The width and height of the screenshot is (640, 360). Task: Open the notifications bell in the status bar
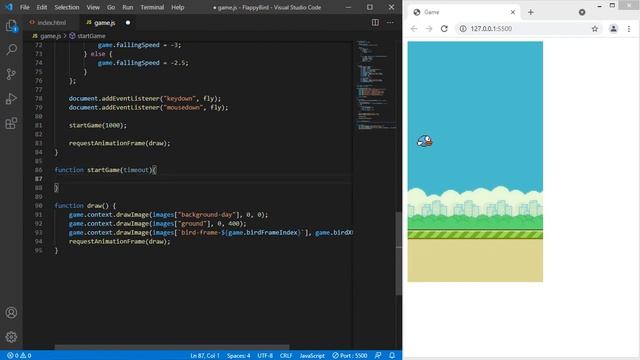click(x=392, y=356)
